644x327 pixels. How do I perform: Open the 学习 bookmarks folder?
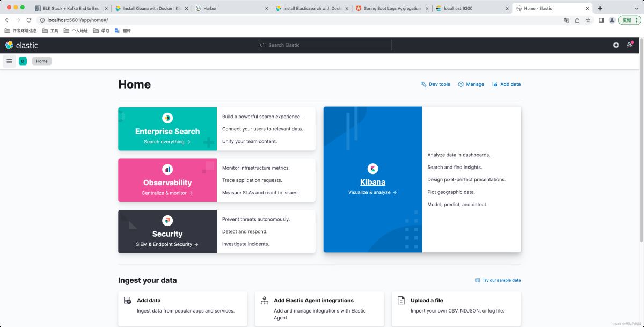(101, 31)
